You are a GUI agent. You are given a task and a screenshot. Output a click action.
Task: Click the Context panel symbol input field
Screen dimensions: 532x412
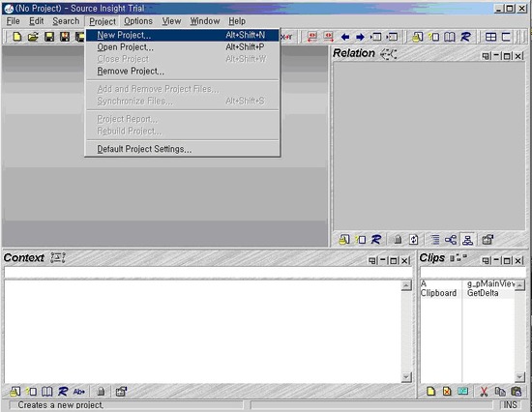(x=208, y=273)
